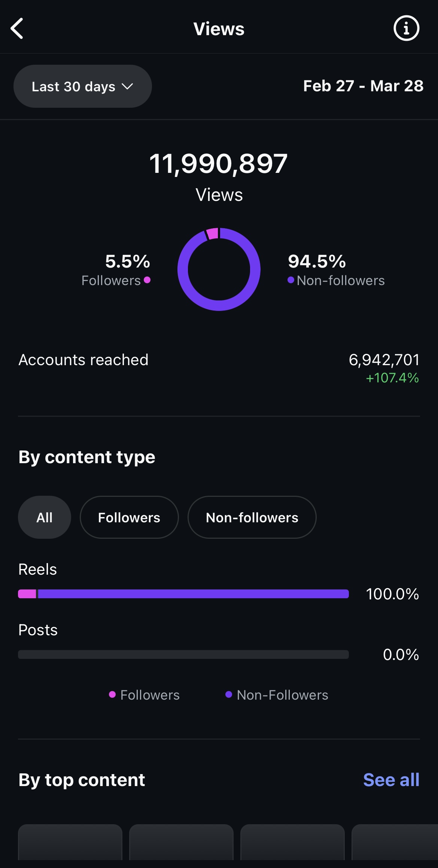Open the second top content thumbnail
The height and width of the screenshot is (868, 438).
point(182,842)
